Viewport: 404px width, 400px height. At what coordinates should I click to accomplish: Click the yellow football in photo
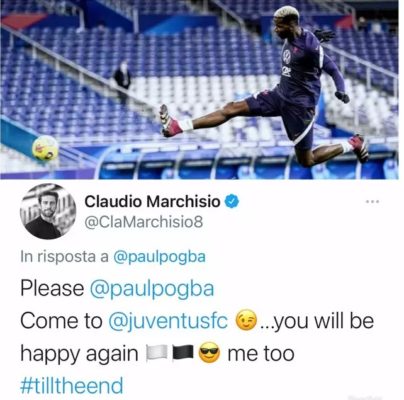45,148
